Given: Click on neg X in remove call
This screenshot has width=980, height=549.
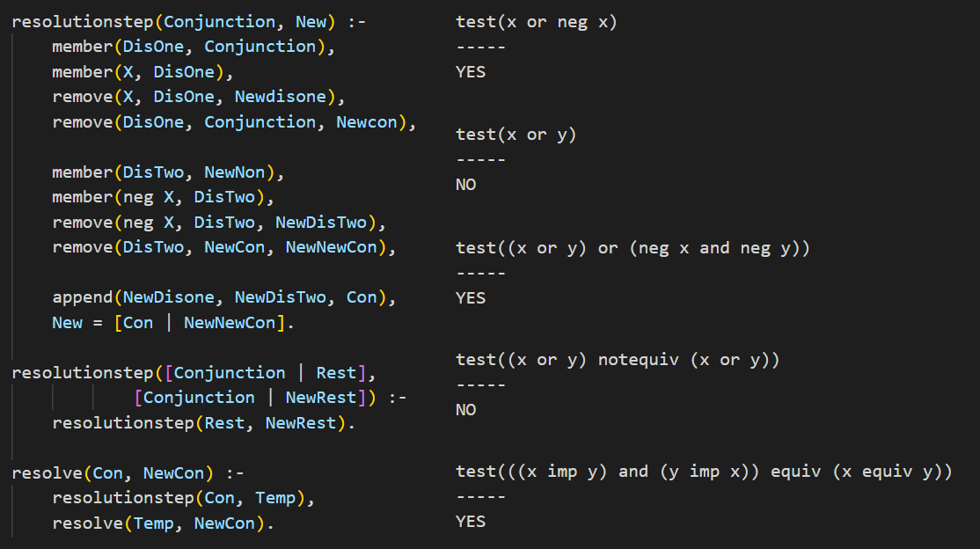Looking at the screenshot, I should pos(149,223).
